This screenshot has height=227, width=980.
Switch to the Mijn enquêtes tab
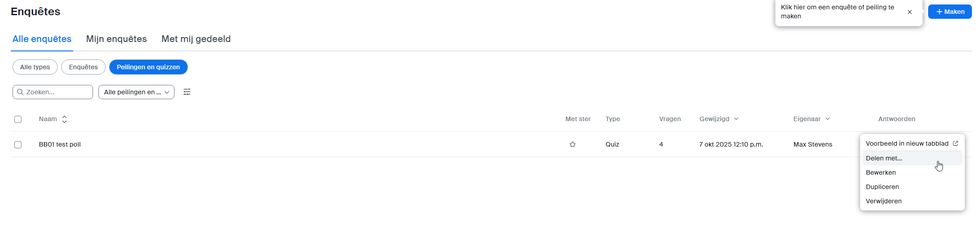pyautogui.click(x=116, y=39)
